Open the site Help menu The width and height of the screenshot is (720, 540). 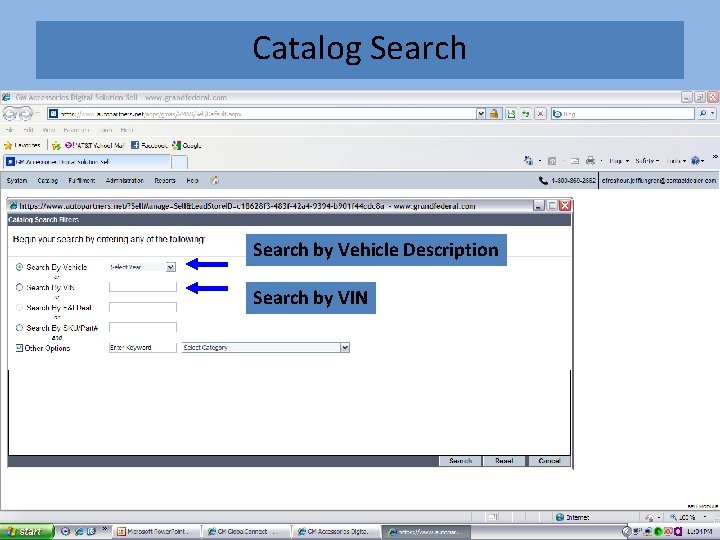[x=192, y=181]
